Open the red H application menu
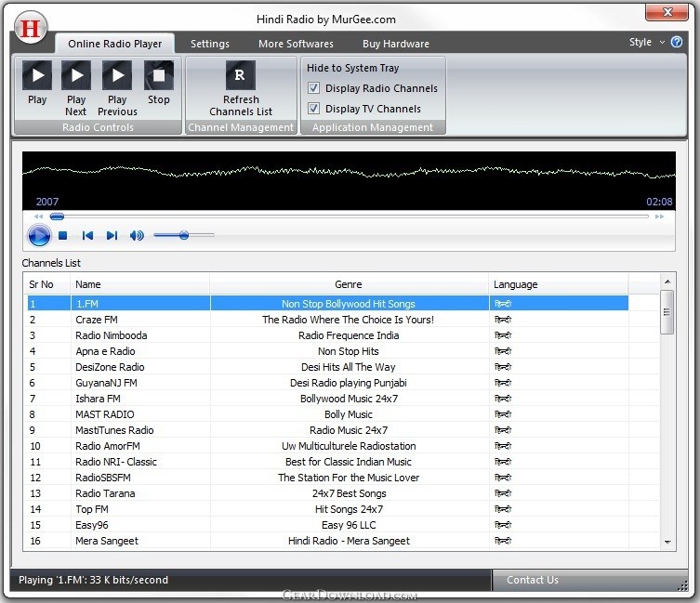 point(31,28)
